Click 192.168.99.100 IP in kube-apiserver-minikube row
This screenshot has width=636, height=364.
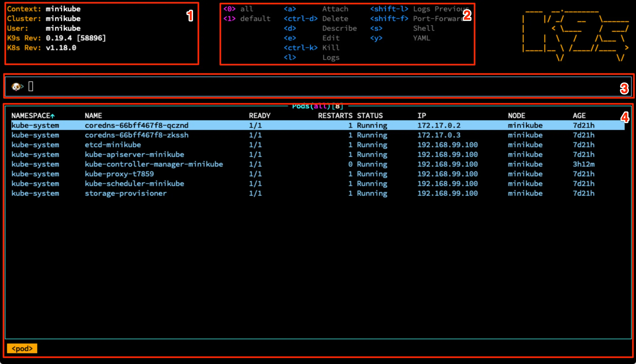click(x=448, y=154)
